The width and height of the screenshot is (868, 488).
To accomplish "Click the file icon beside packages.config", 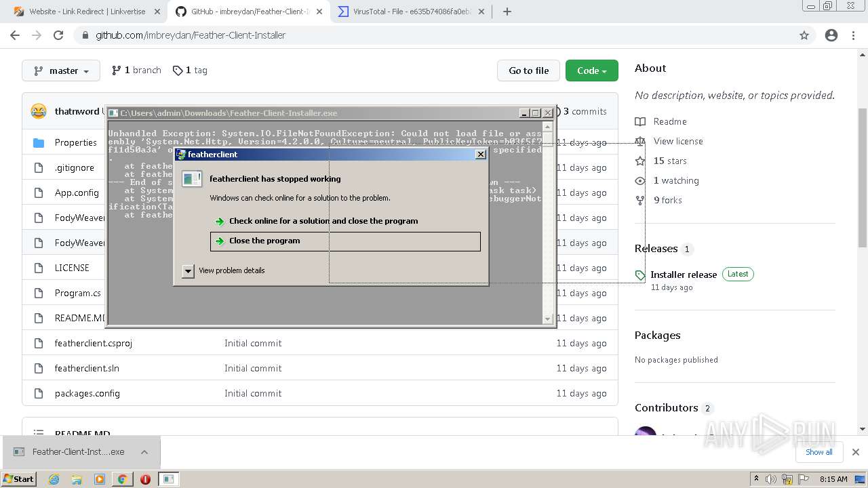I will coord(39,393).
